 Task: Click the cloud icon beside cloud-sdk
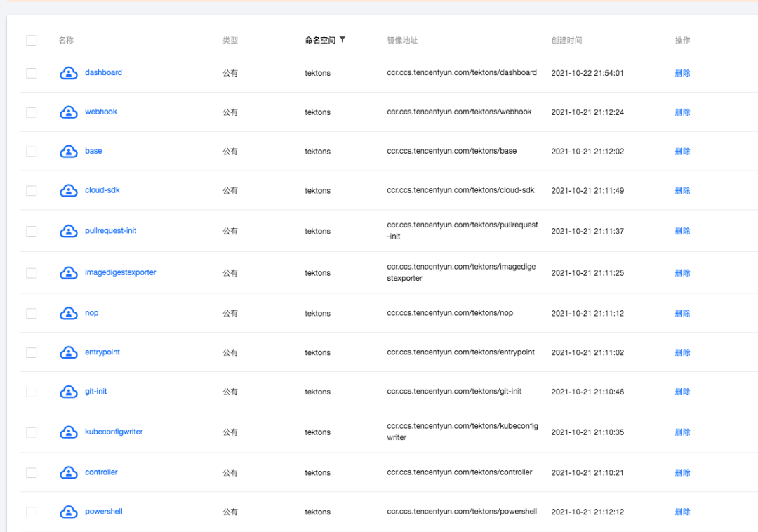(69, 190)
